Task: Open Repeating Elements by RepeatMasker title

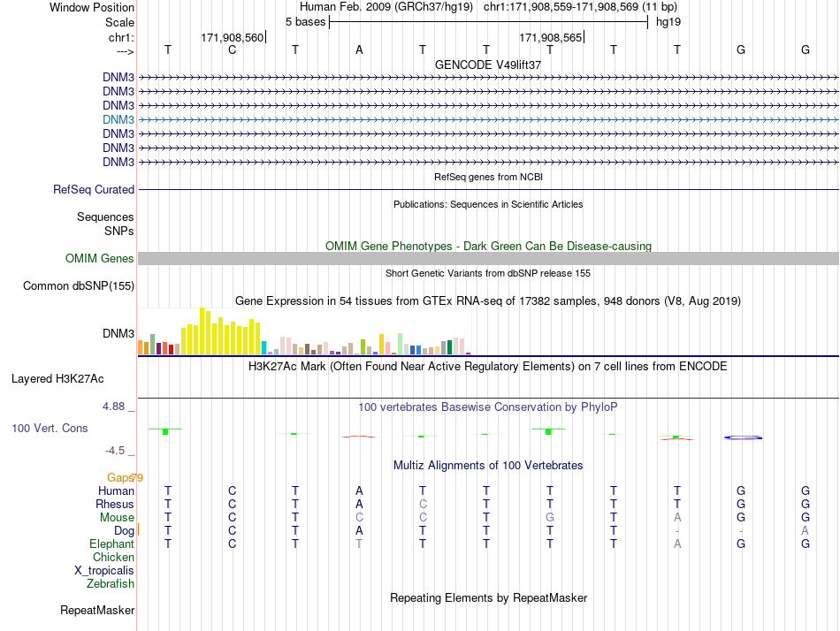Action: [488, 597]
